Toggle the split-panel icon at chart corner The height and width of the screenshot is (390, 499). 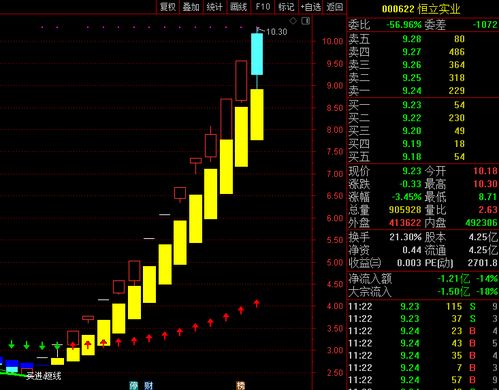click(x=306, y=21)
